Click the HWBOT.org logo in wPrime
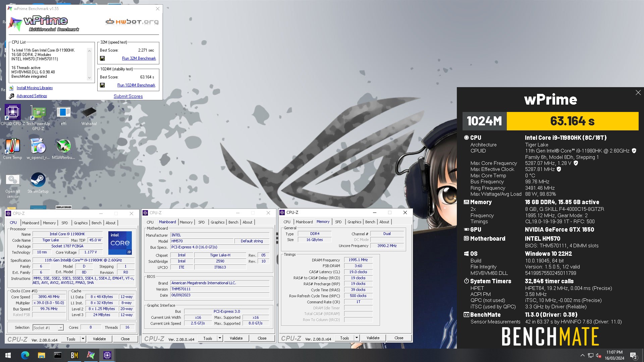The image size is (644, 362). click(132, 22)
